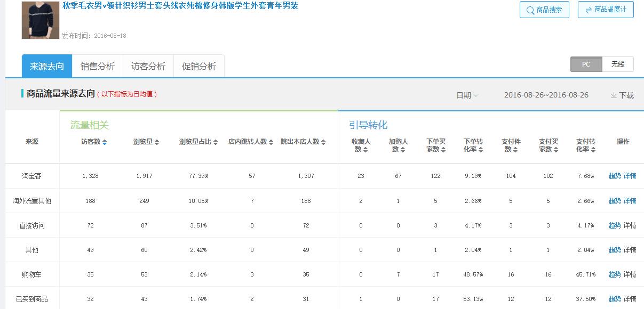The height and width of the screenshot is (309, 644).
Task: Toggle sort order on 浏览量占比 column
Action: pyautogui.click(x=214, y=143)
